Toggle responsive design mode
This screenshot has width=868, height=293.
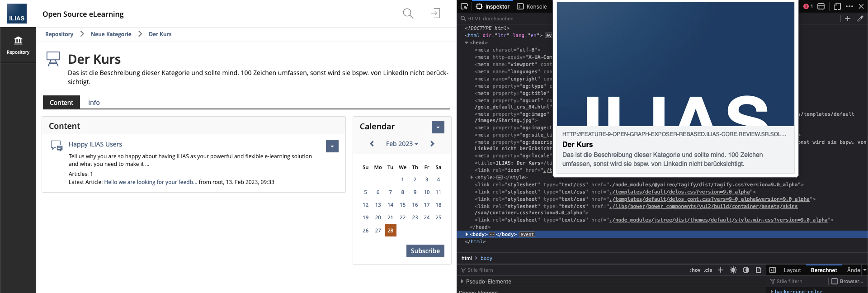click(837, 6)
